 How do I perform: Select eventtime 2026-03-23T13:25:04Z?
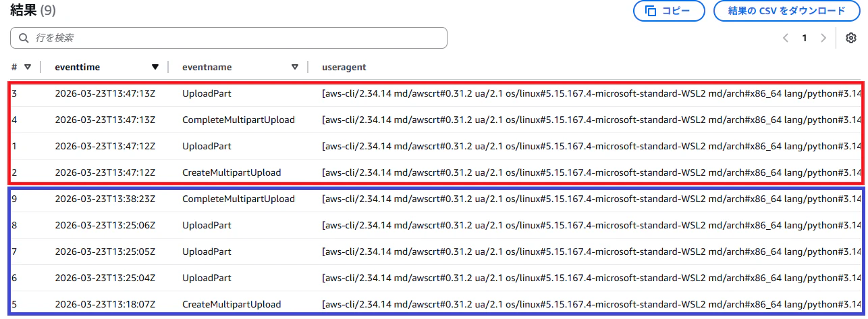(105, 278)
